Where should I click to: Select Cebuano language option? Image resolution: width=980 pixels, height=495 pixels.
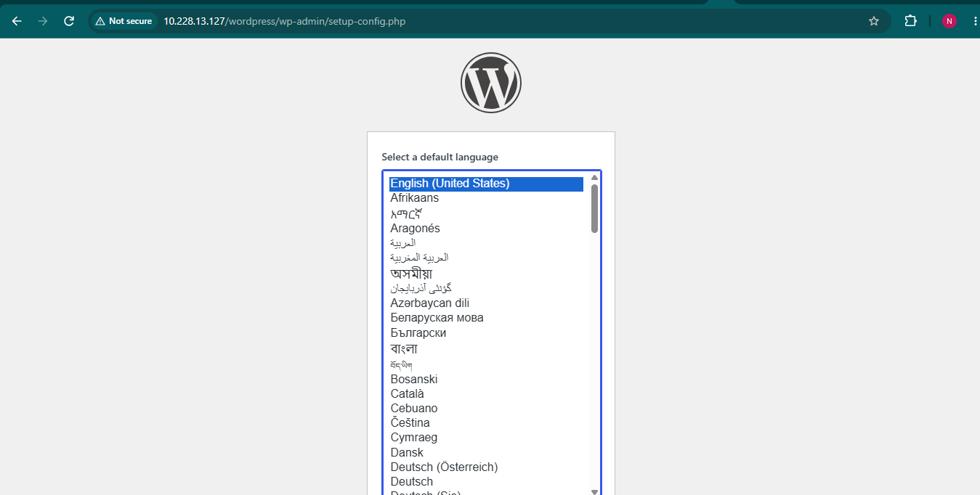pos(486,409)
